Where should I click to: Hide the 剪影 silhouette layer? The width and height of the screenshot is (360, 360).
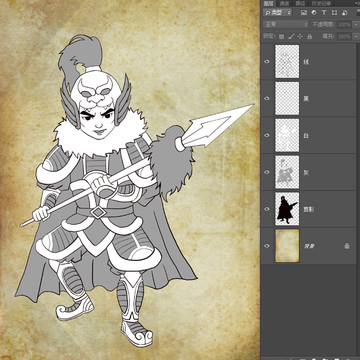pos(267,209)
